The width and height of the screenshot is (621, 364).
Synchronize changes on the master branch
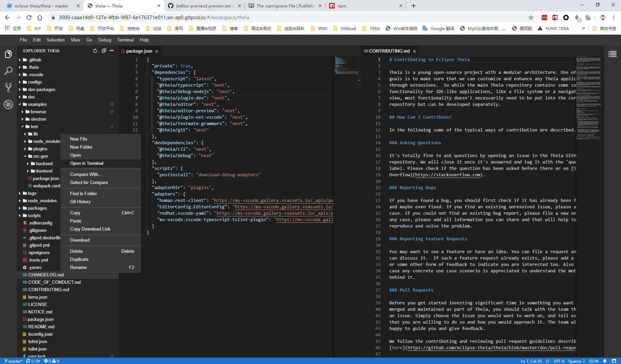coord(28,361)
